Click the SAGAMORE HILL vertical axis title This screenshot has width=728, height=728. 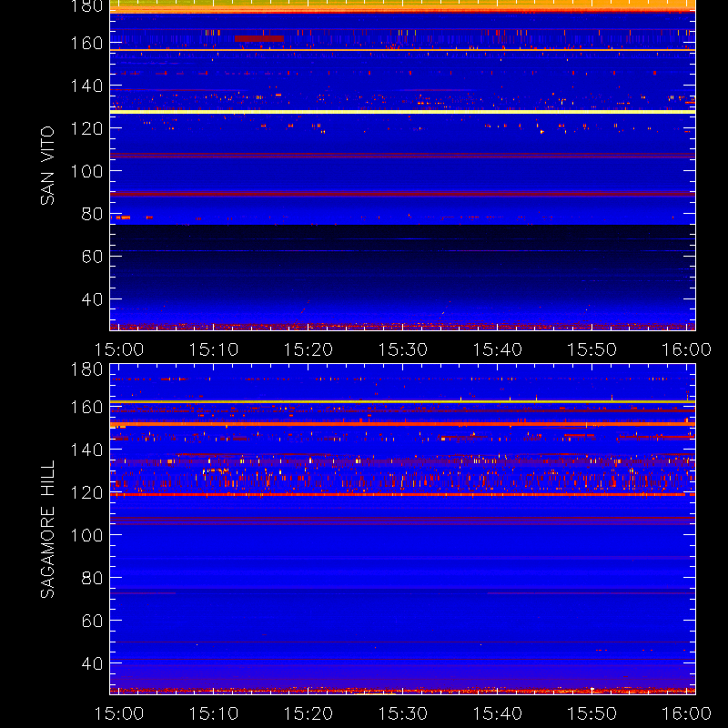47,530
